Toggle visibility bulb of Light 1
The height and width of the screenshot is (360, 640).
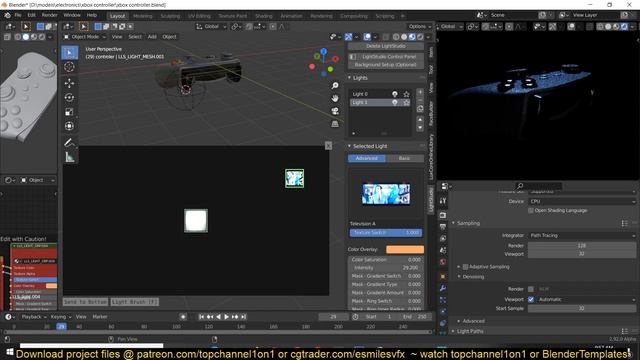point(395,102)
